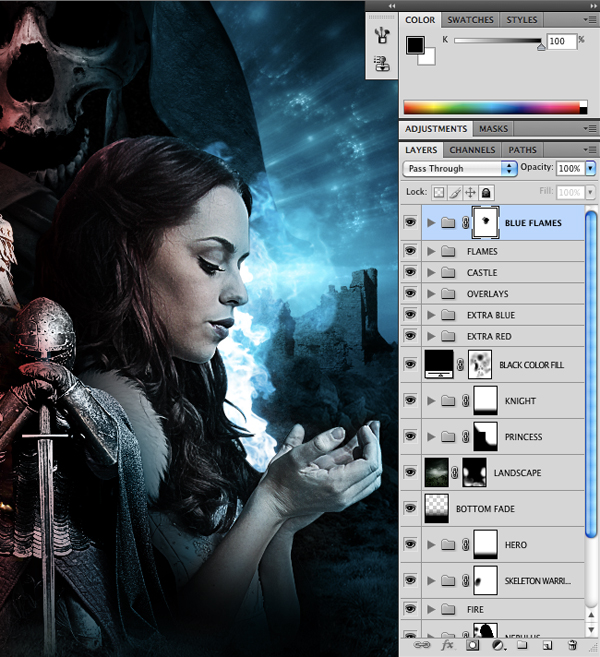600x657 pixels.
Task: Add a layer style with fx icon
Action: pyautogui.click(x=447, y=647)
